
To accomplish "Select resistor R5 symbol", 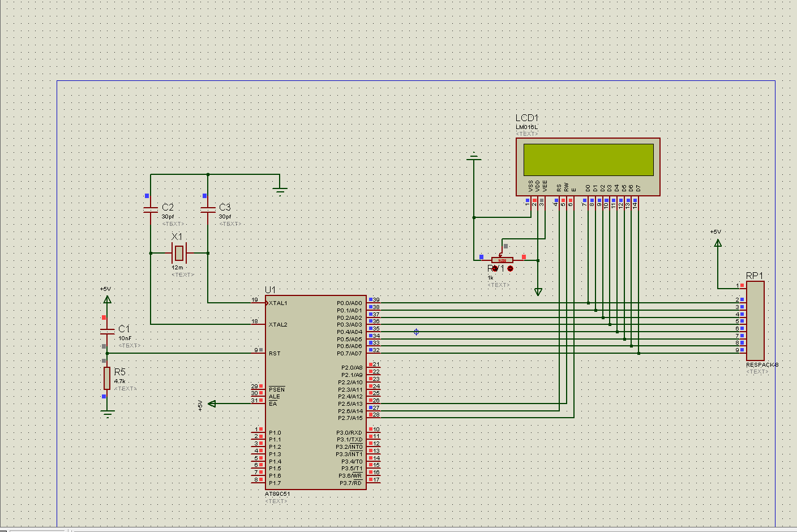I will click(107, 378).
